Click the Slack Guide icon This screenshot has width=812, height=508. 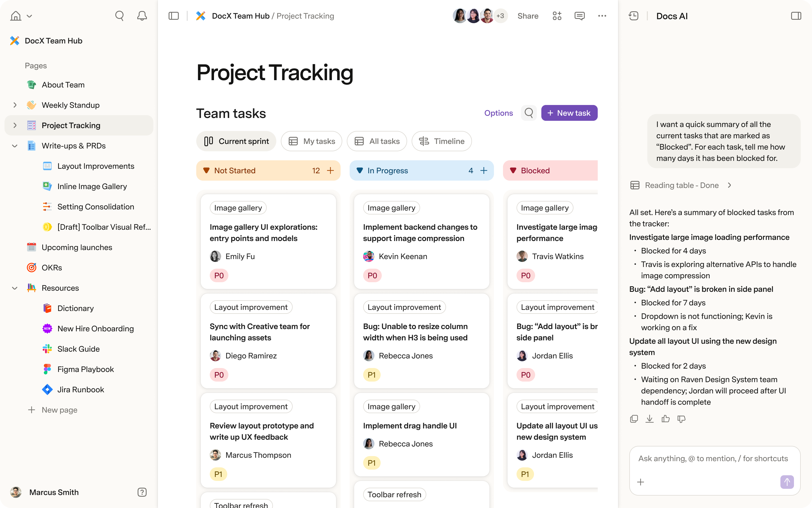tap(47, 349)
